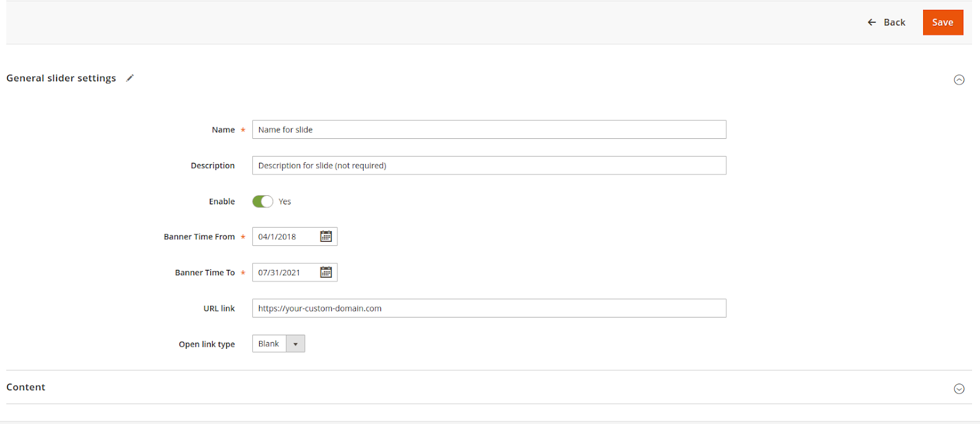Click the Description label
Screen dimensions: 980x424
pos(213,166)
